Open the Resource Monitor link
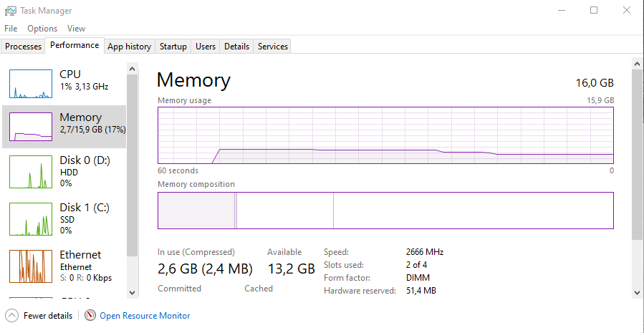 (145, 315)
